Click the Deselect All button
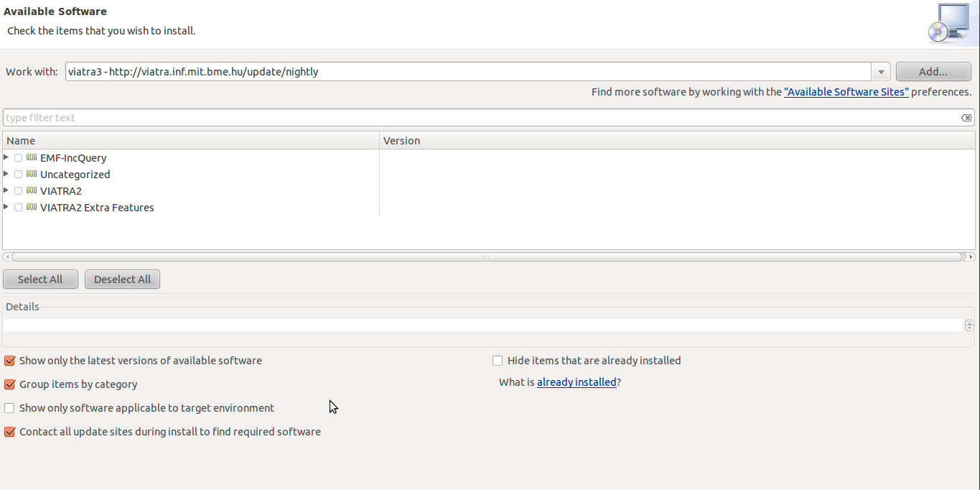 tap(122, 279)
